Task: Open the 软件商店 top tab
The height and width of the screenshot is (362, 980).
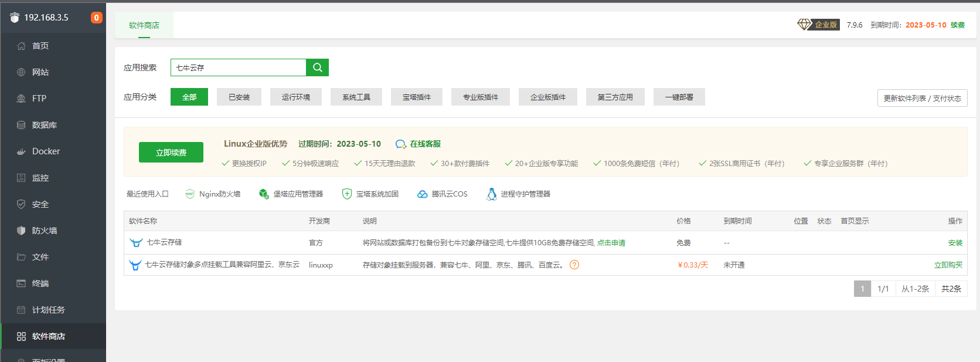Action: 144,25
